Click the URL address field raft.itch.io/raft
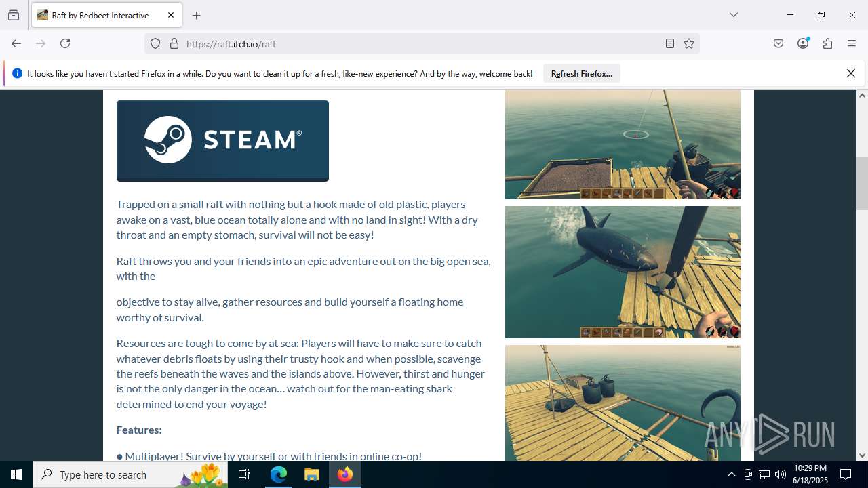 420,43
